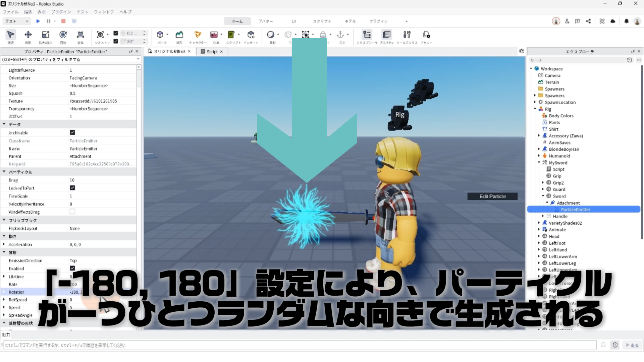Open the test mode dropdown
This screenshot has width=644, height=362.
[x=17, y=21]
